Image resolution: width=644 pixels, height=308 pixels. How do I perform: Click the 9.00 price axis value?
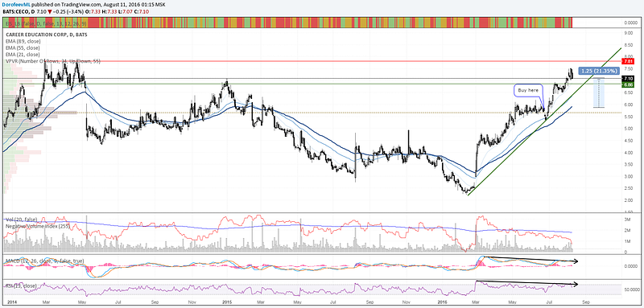click(x=629, y=33)
